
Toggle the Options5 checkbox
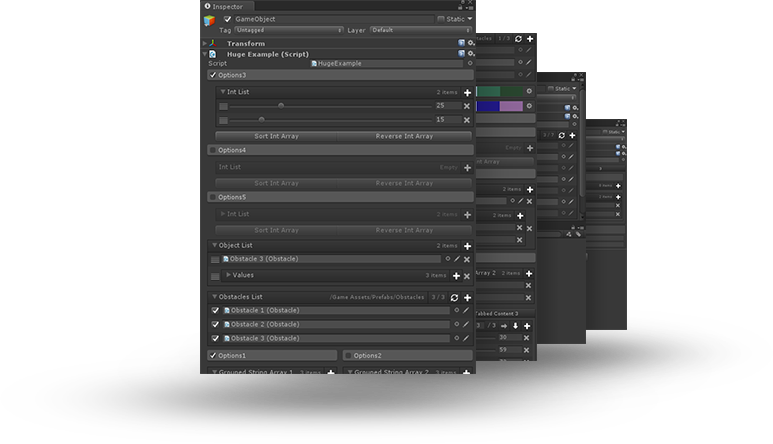click(x=213, y=197)
